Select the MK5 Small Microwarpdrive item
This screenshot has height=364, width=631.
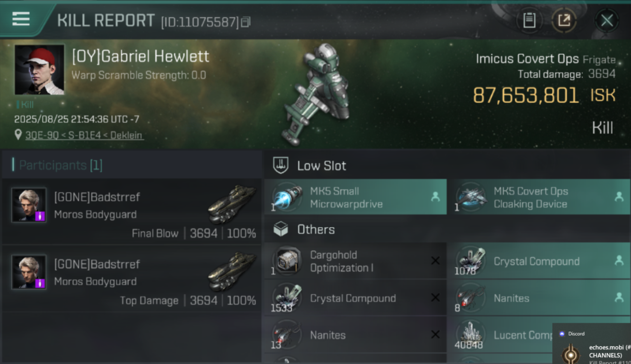click(x=355, y=197)
